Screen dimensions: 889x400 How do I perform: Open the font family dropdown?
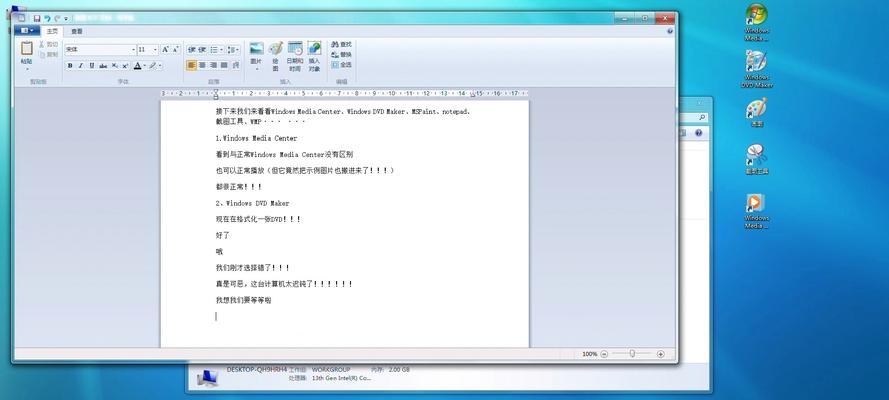(x=134, y=50)
